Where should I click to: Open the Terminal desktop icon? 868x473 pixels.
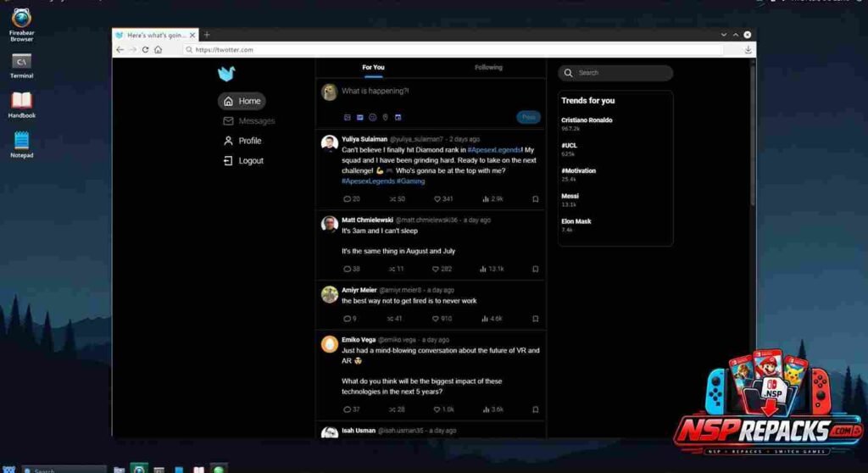click(21, 66)
